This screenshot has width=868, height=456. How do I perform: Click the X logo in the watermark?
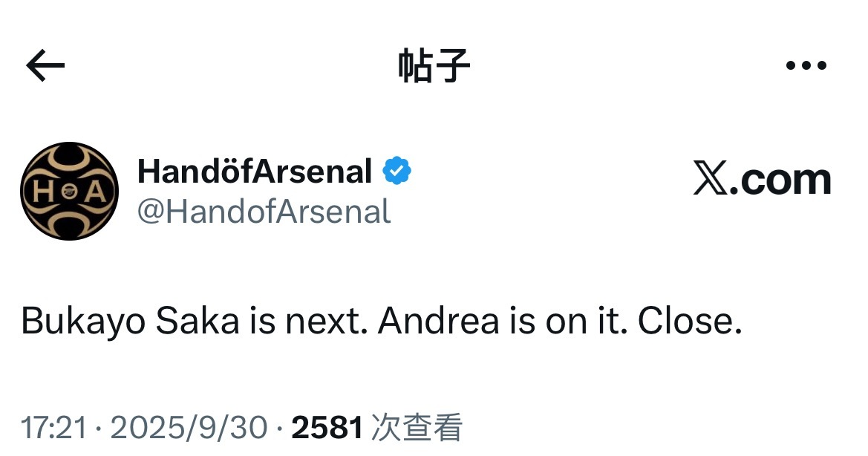pos(711,178)
